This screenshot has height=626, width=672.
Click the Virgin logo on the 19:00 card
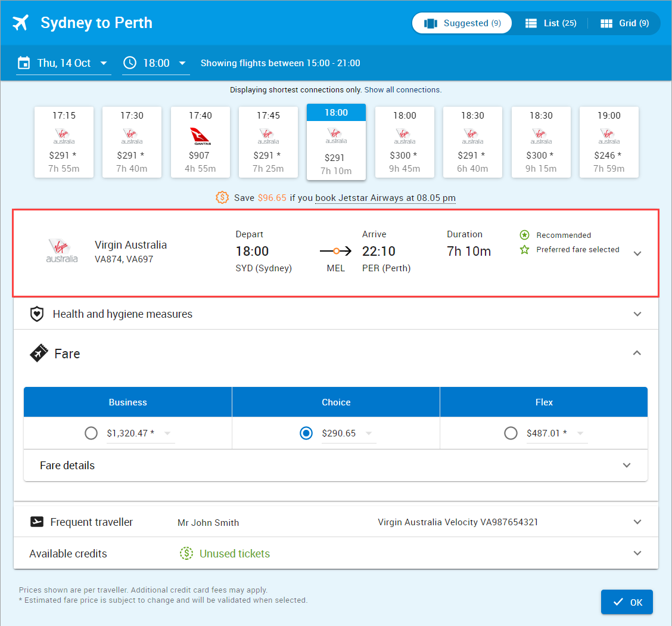point(609,137)
